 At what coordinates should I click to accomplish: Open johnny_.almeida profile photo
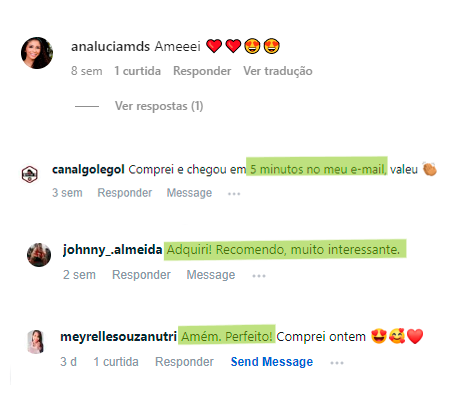(x=39, y=255)
